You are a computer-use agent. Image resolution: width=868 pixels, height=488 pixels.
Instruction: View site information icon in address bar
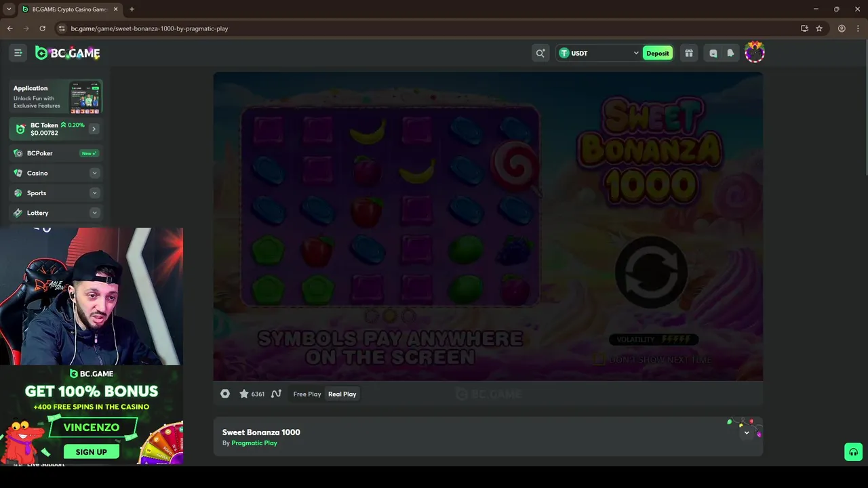[x=62, y=28]
